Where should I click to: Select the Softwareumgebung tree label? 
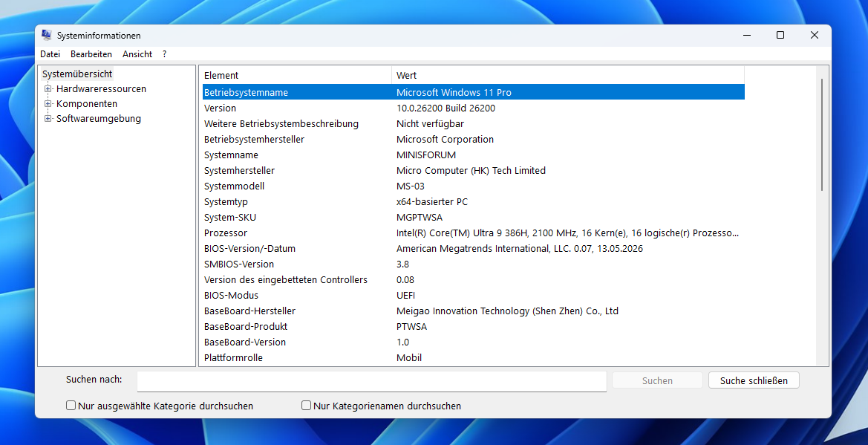tap(99, 119)
